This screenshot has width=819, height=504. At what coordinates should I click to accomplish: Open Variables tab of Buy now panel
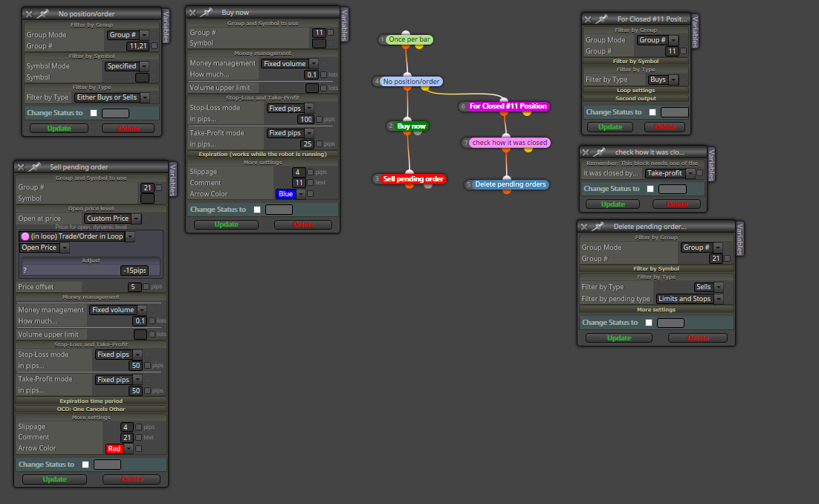tap(344, 25)
